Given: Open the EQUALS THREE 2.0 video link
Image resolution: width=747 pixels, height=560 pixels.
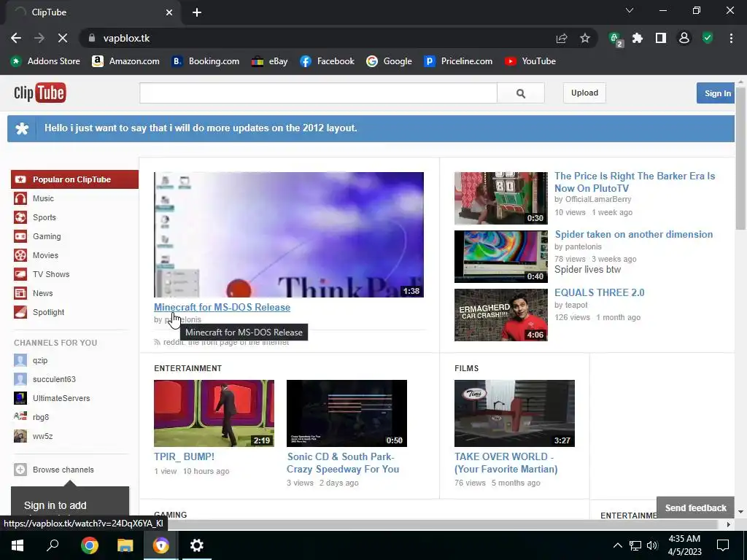Looking at the screenshot, I should click(x=600, y=292).
